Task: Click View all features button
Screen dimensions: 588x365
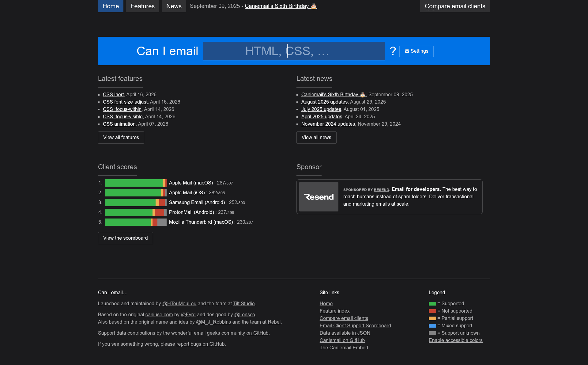Action: pos(121,138)
